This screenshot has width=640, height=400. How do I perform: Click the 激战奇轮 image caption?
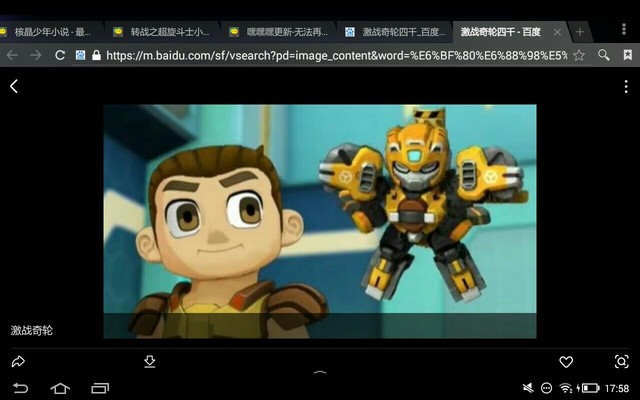[32, 330]
